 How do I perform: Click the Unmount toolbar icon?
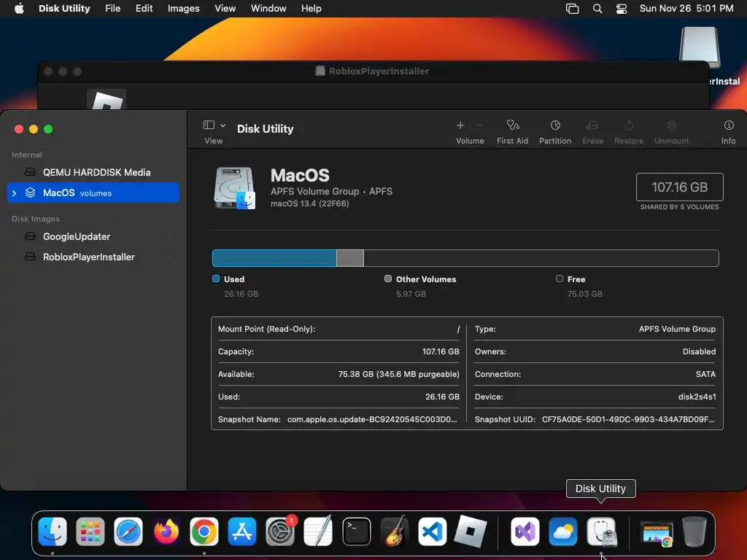[x=671, y=125]
